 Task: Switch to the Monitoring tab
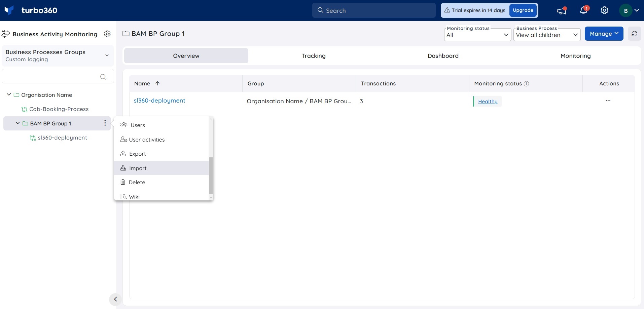tap(575, 56)
